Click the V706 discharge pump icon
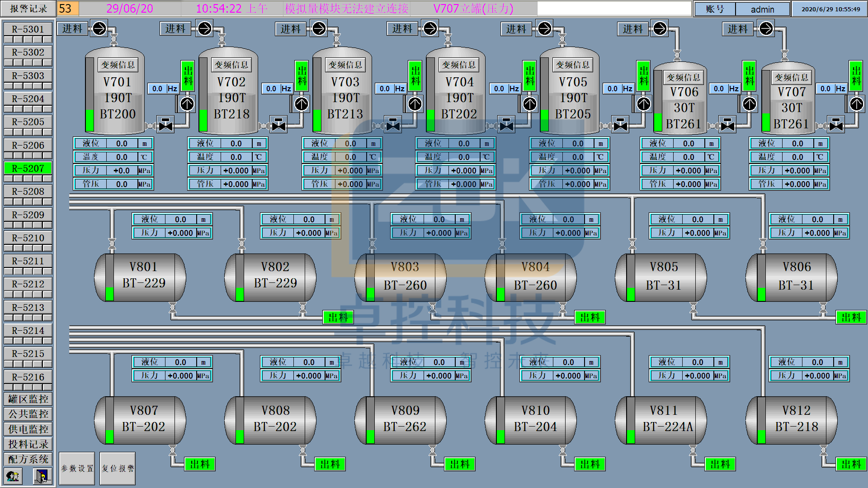This screenshot has height=488, width=868. coord(749,104)
